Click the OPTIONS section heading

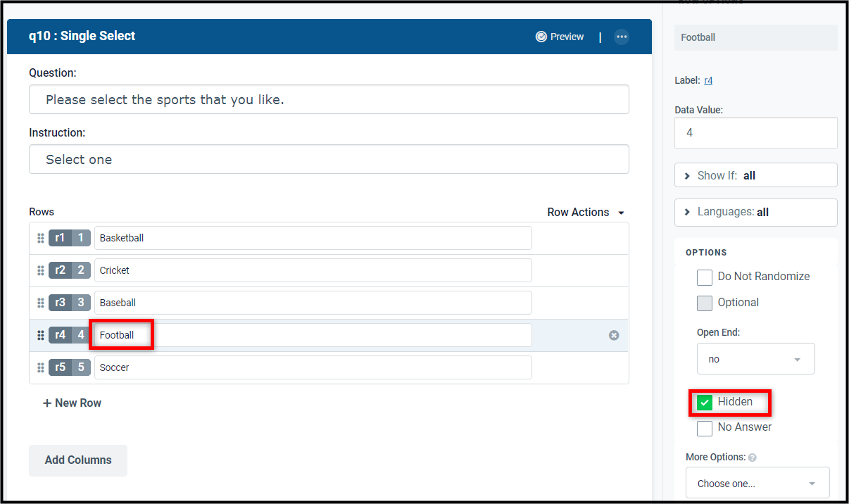tap(706, 252)
